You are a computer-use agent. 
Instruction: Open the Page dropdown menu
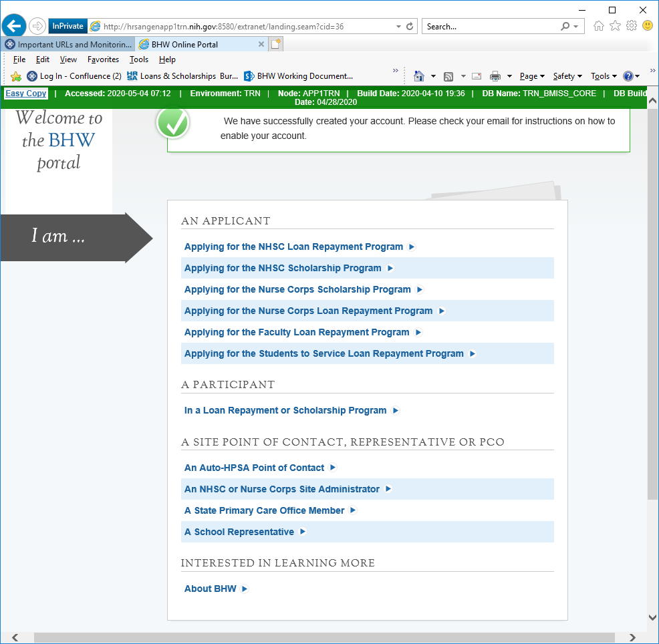click(532, 76)
